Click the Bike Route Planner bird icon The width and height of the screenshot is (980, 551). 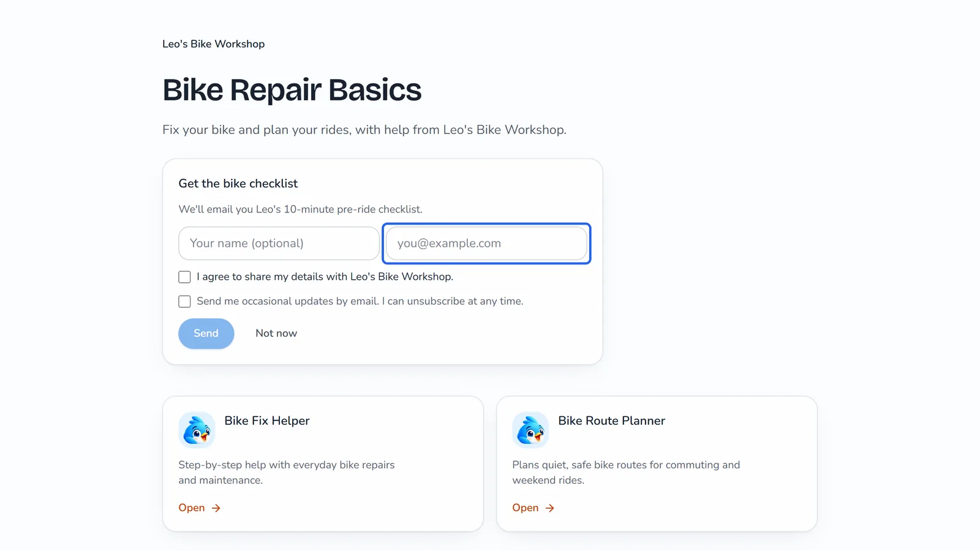coord(530,430)
